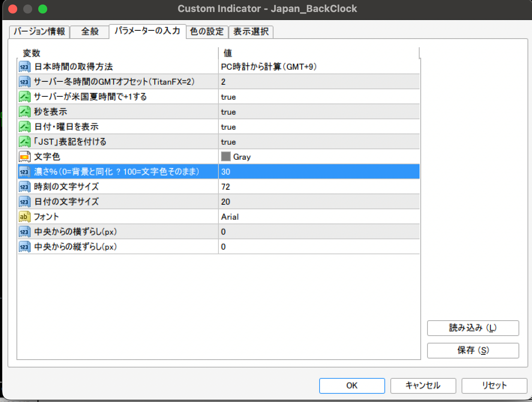This screenshot has width=532, height=402.
Task: Edit the 濃さ% value 30
Action: point(319,172)
